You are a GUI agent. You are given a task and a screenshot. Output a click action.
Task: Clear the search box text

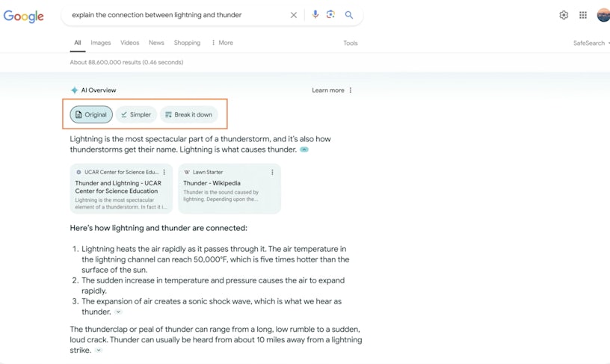click(x=294, y=15)
